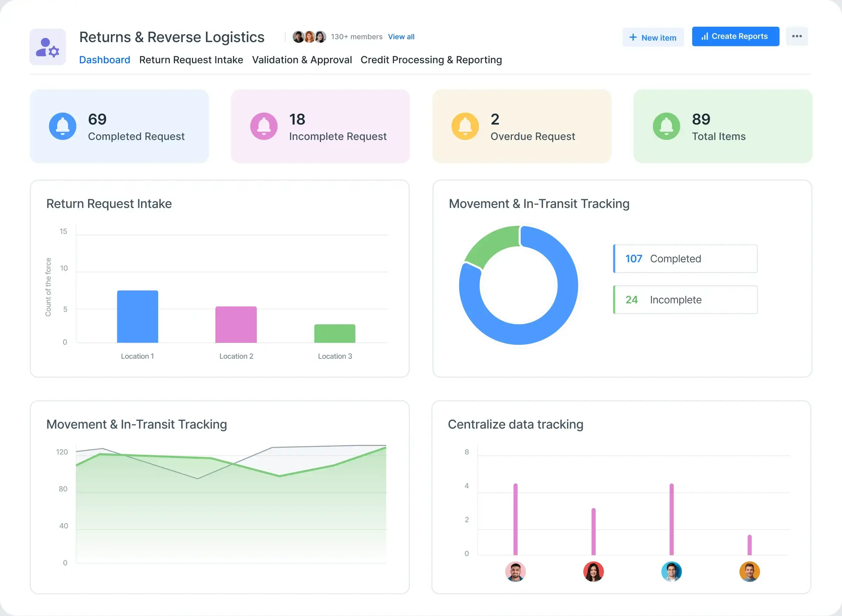Click the blue Location 1 bar
This screenshot has height=616, width=842.
[x=137, y=316]
